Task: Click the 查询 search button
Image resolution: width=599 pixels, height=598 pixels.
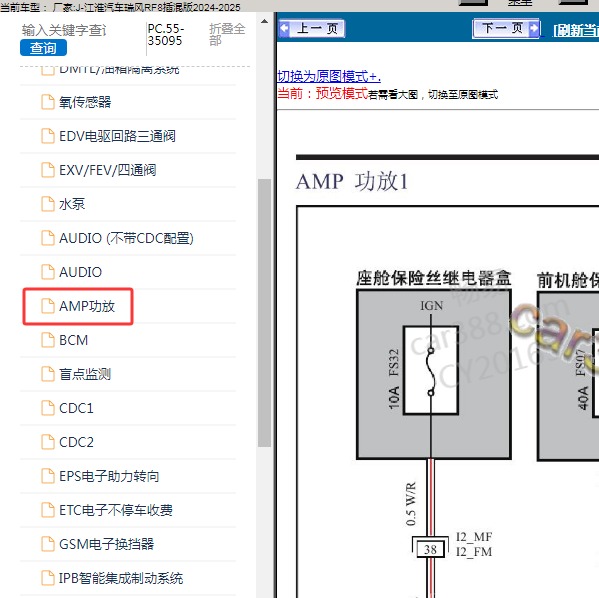Action: 43,48
